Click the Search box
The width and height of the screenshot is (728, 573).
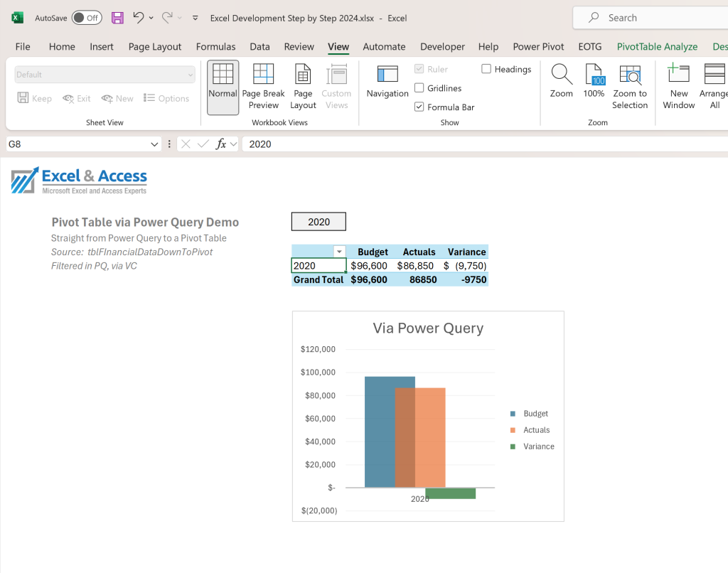650,18
